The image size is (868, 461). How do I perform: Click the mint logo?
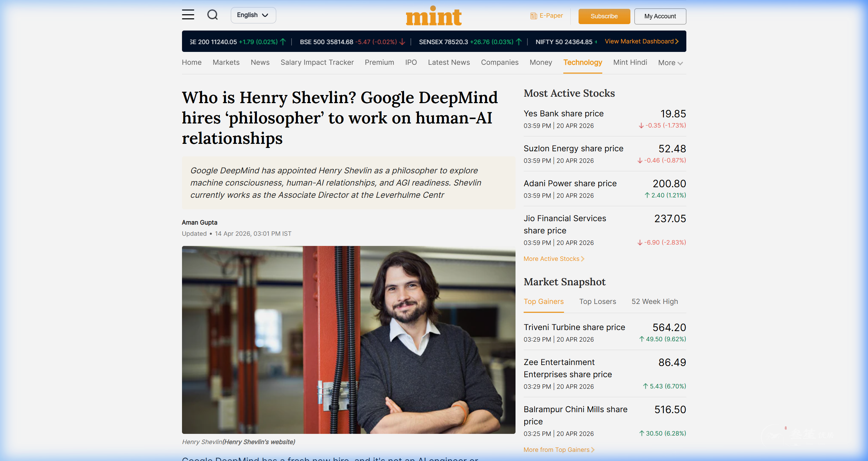433,16
